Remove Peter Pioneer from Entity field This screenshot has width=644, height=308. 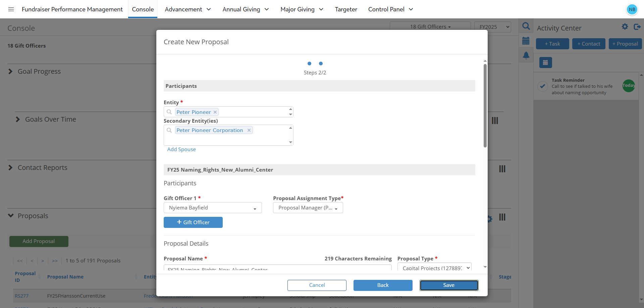[x=215, y=112]
